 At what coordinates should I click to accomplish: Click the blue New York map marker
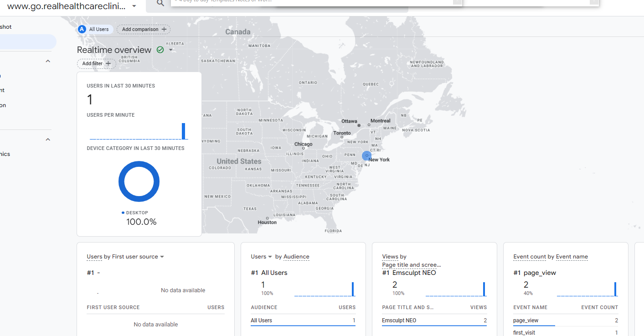[367, 156]
